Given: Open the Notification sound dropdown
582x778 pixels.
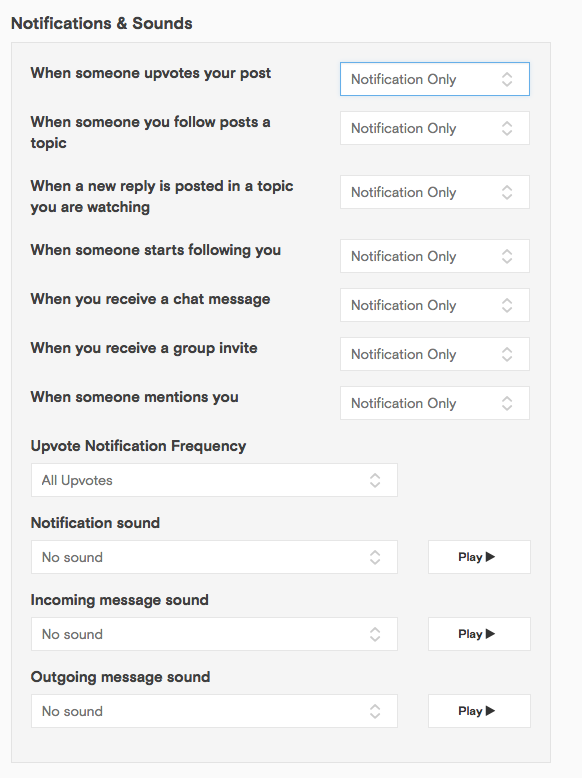Looking at the screenshot, I should [214, 557].
